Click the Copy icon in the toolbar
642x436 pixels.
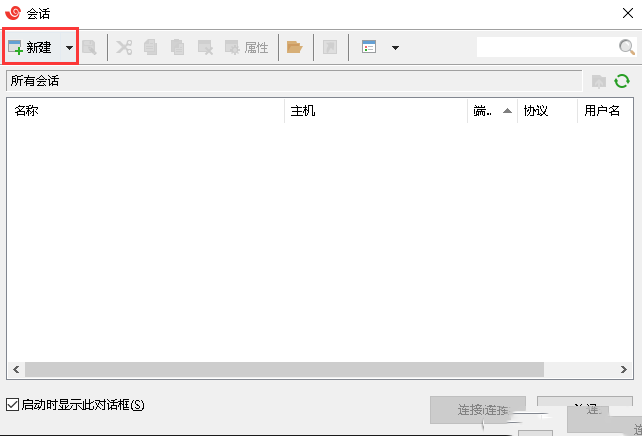150,47
